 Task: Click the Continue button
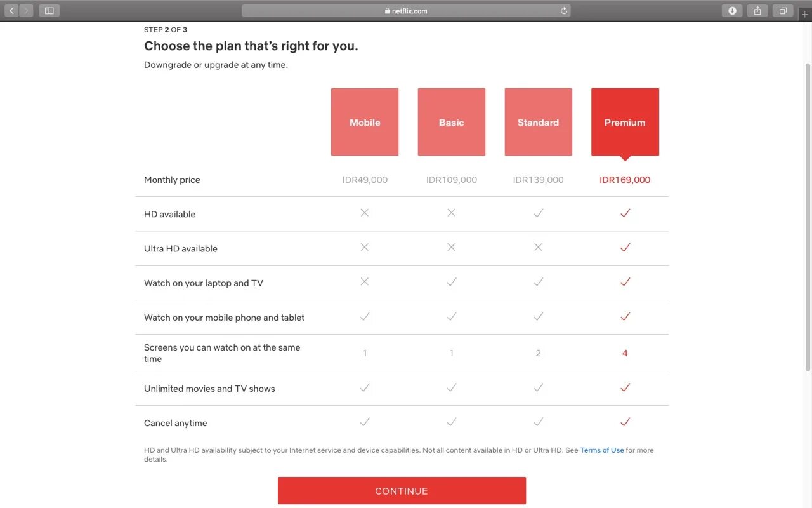pyautogui.click(x=402, y=491)
